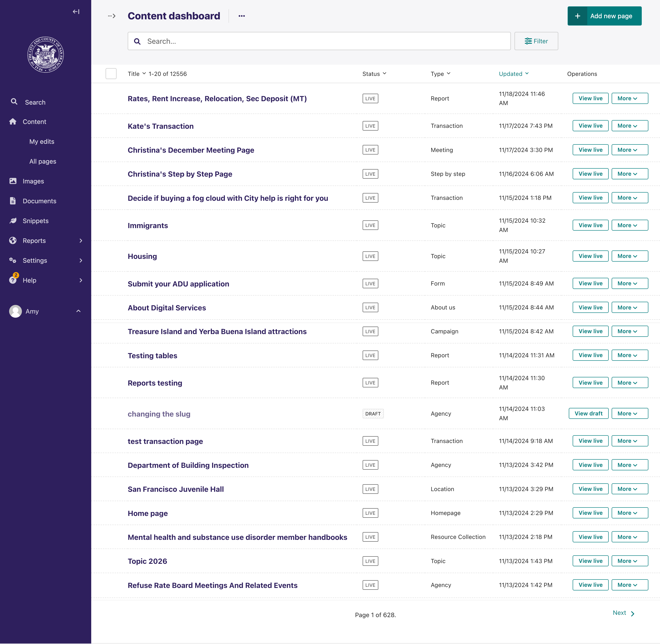Collapse the sidebar using the arrow icon
The height and width of the screenshot is (644, 660).
tap(76, 11)
